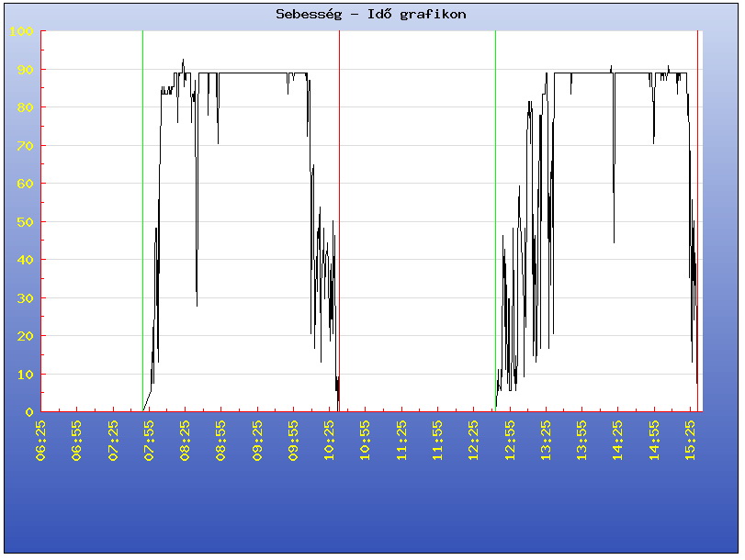Screen dimensions: 745x560
Task: Select the 07:55 time axis label
Action: click(149, 441)
